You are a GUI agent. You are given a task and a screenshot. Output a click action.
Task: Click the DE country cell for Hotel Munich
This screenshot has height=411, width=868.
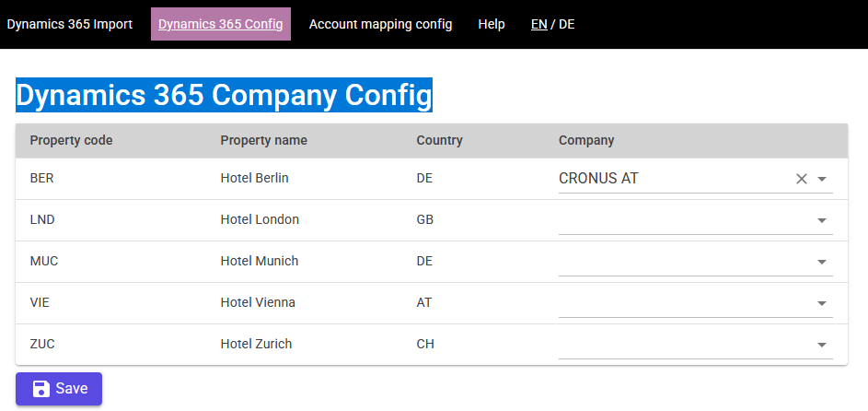click(x=424, y=262)
